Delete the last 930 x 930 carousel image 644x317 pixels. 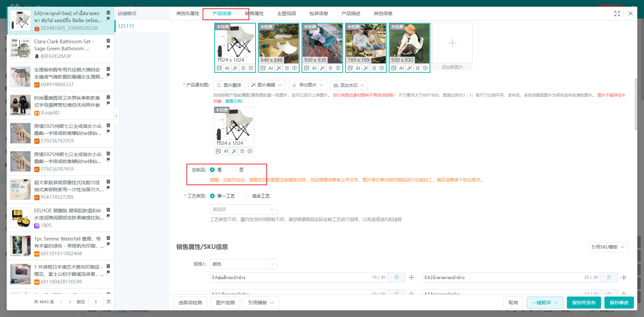pyautogui.click(x=418, y=68)
